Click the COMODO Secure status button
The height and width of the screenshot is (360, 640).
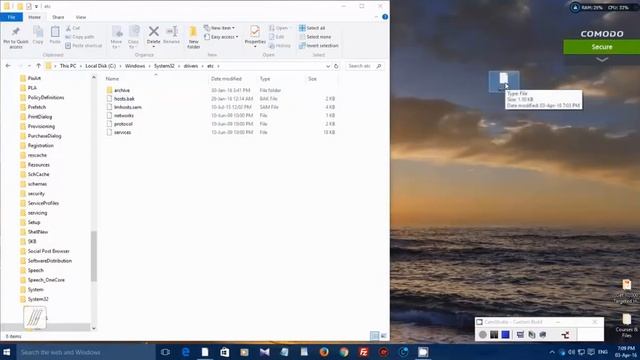pos(602,47)
